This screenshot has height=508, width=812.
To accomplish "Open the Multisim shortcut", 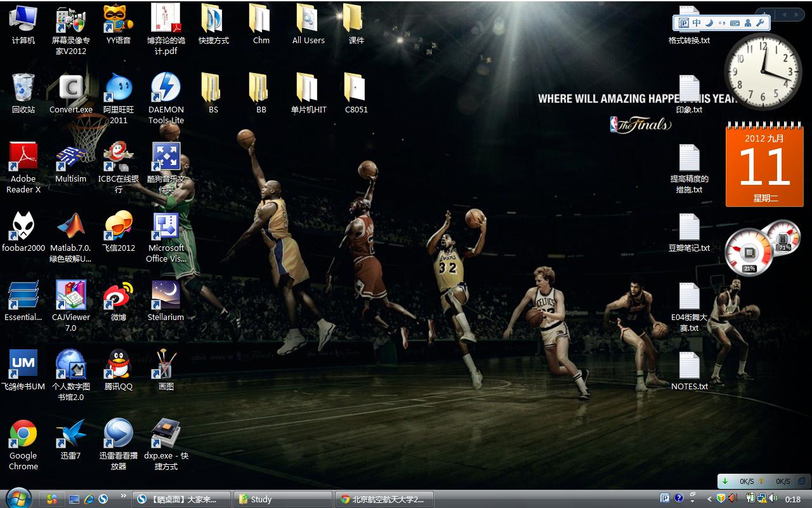I will (x=71, y=163).
